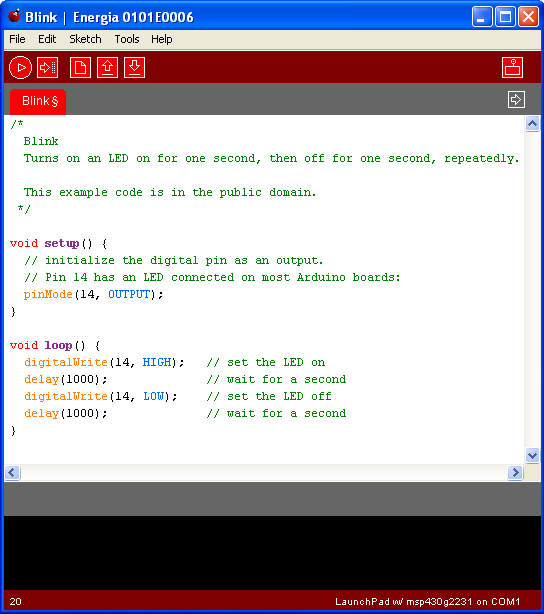
Task: Open the tab options arrow button
Action: [x=516, y=99]
